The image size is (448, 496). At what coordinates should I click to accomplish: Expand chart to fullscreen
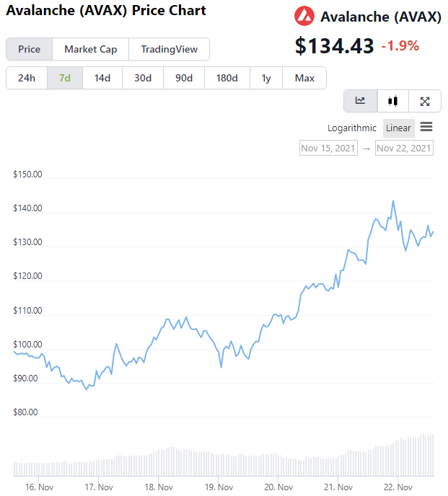pos(425,101)
